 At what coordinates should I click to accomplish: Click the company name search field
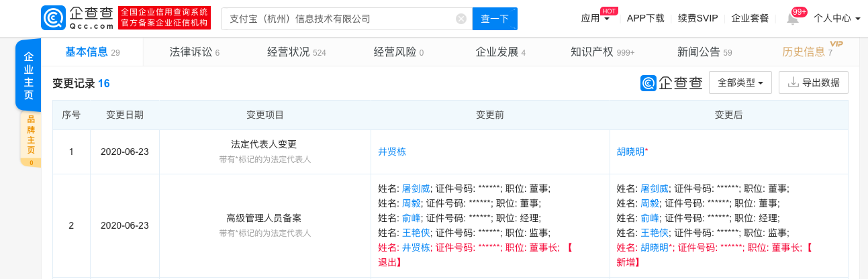[339, 19]
